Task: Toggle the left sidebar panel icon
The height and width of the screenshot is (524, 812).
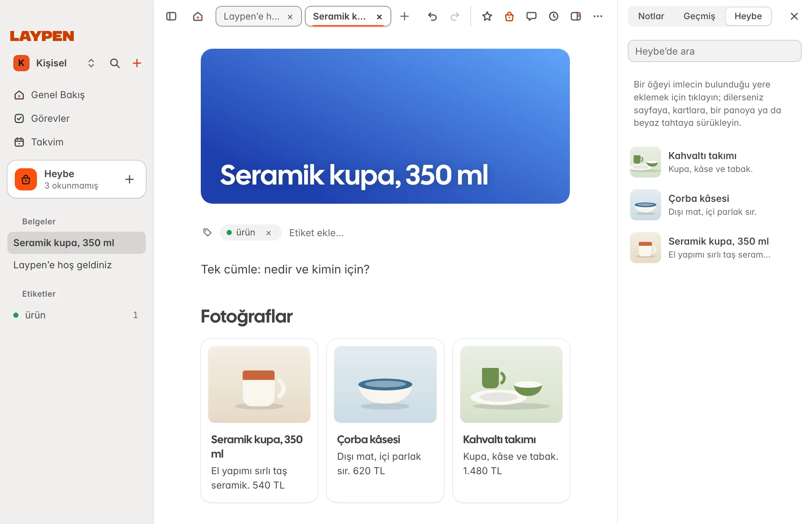Action: [x=171, y=16]
